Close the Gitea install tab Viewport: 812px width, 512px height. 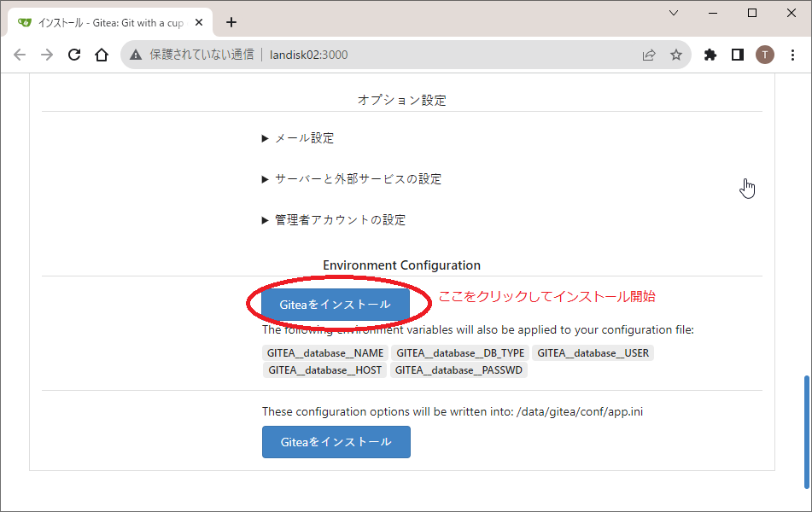coord(199,22)
